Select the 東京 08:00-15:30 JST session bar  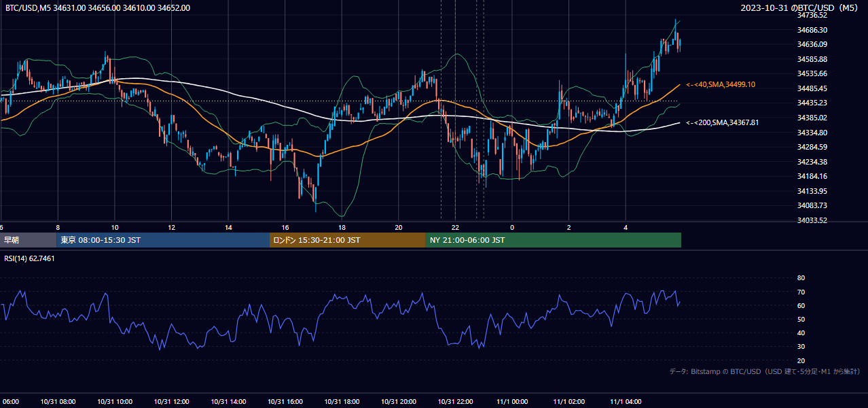(163, 240)
